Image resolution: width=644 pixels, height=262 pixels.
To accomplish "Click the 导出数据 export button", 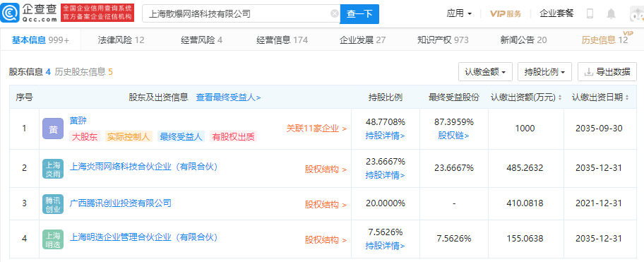I will pyautogui.click(x=607, y=72).
